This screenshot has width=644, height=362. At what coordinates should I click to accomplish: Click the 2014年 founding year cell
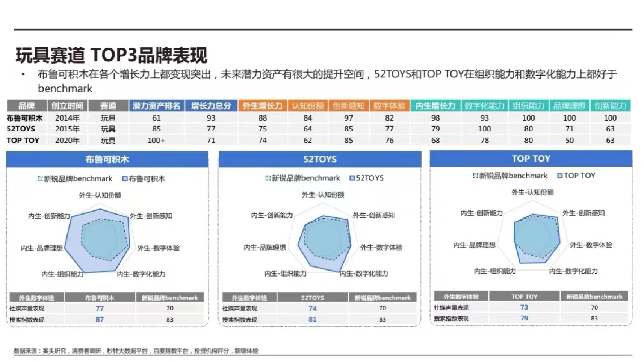67,118
